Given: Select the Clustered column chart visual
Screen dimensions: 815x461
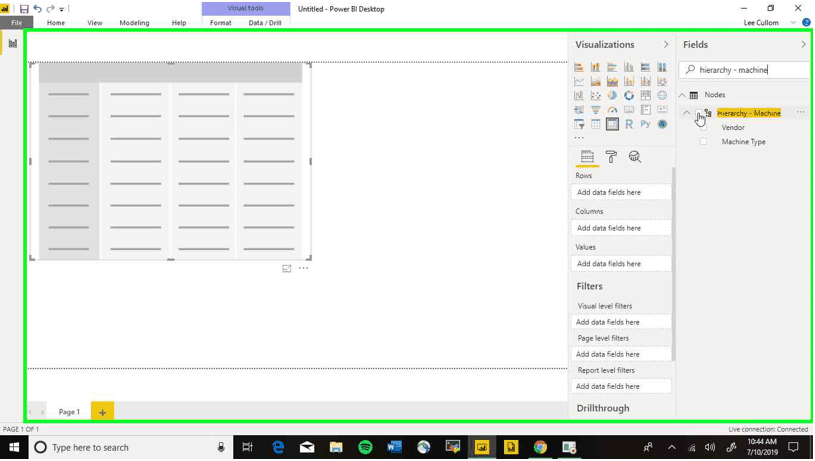Looking at the screenshot, I should 628,67.
